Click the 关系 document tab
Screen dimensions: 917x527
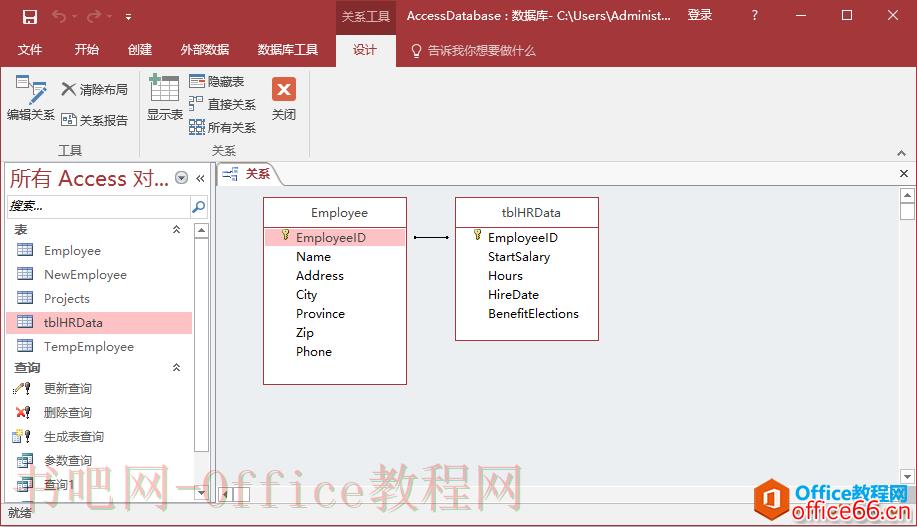(248, 174)
